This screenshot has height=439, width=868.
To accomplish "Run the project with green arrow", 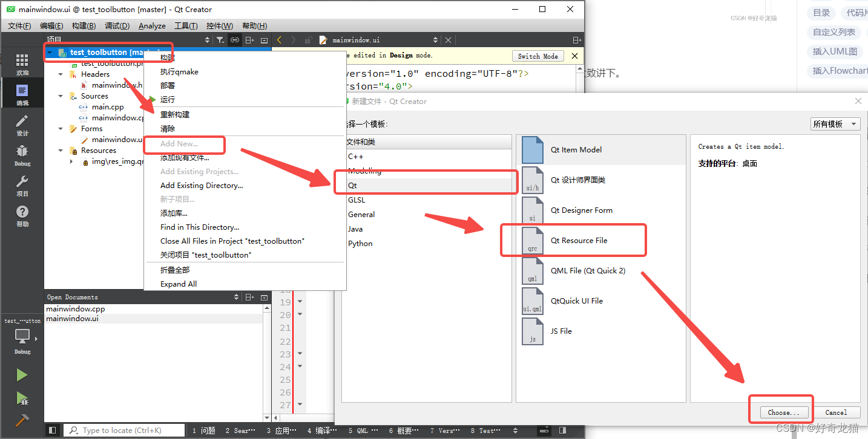I will [x=22, y=375].
